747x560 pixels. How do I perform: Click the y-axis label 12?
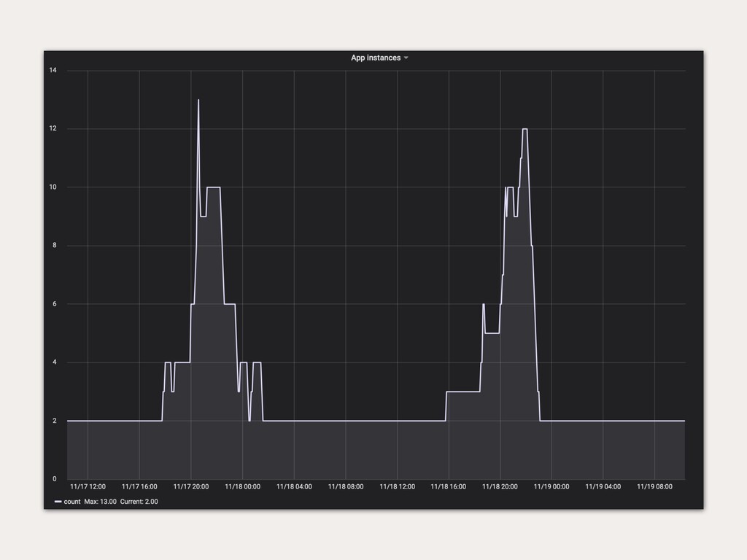point(53,128)
